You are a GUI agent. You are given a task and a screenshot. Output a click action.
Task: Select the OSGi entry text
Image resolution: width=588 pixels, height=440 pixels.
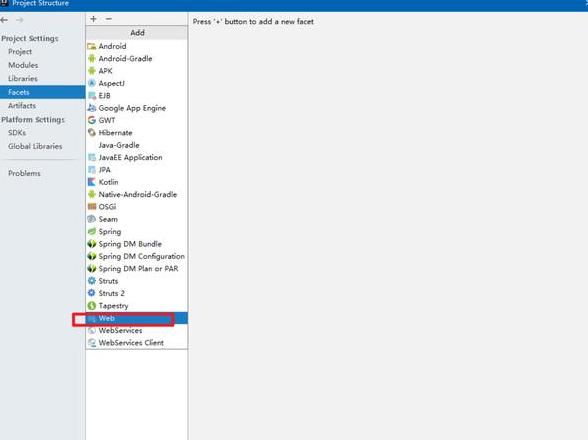click(107, 207)
